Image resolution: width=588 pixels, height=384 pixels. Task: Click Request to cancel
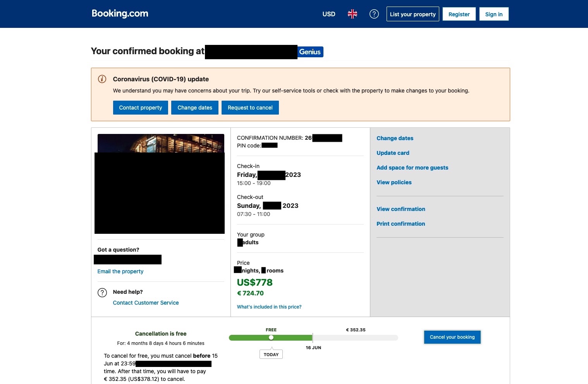[250, 108]
